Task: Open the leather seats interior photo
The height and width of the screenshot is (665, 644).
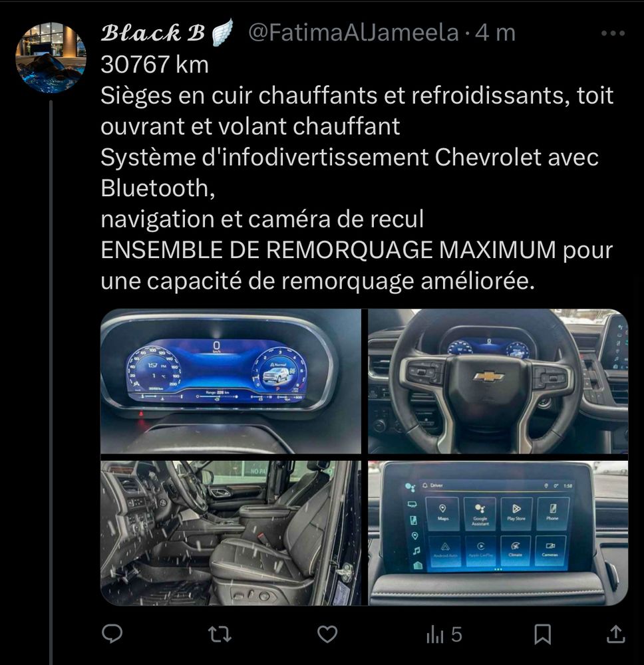Action: tap(231, 533)
